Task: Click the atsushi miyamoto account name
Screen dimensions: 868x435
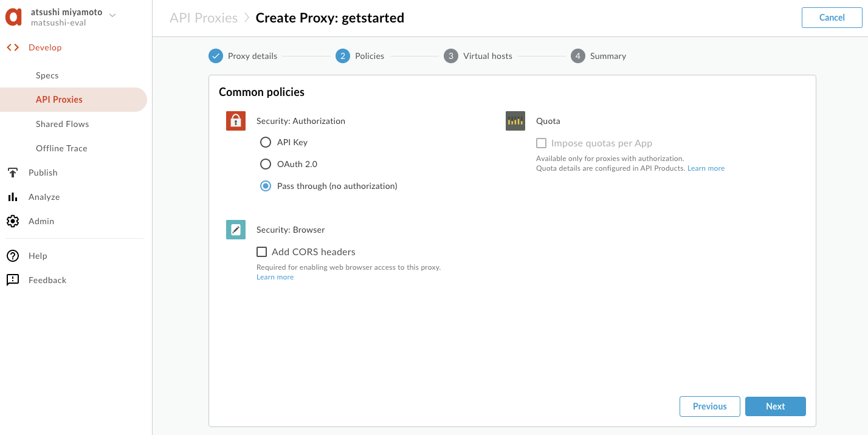Action: pos(67,12)
